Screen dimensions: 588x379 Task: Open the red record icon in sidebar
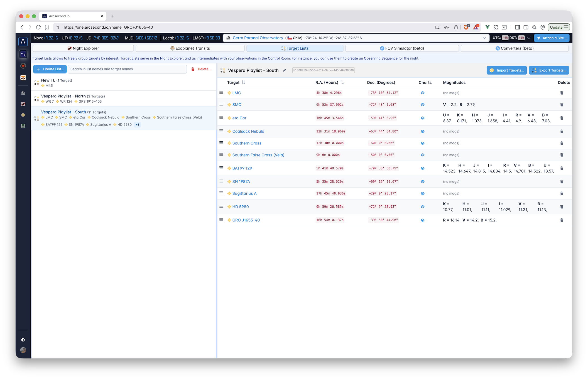23,66
